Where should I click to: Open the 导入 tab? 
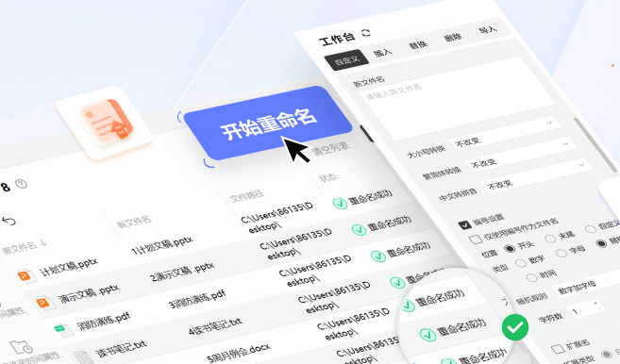click(488, 29)
